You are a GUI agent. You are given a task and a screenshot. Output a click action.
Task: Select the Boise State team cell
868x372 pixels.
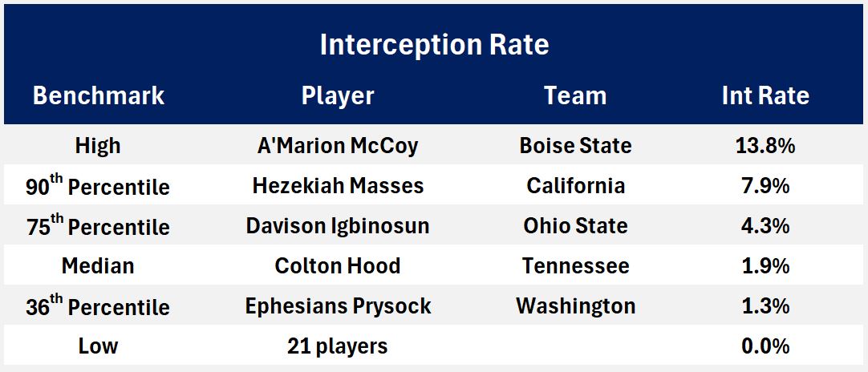point(575,146)
